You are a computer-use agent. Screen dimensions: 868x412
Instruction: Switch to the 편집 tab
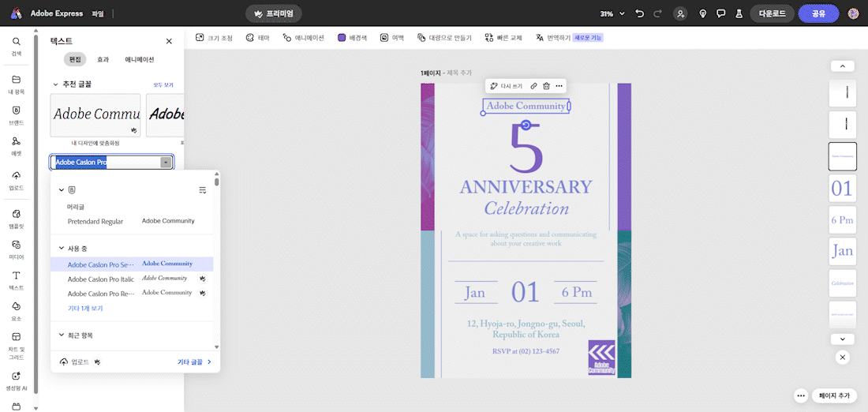click(75, 59)
